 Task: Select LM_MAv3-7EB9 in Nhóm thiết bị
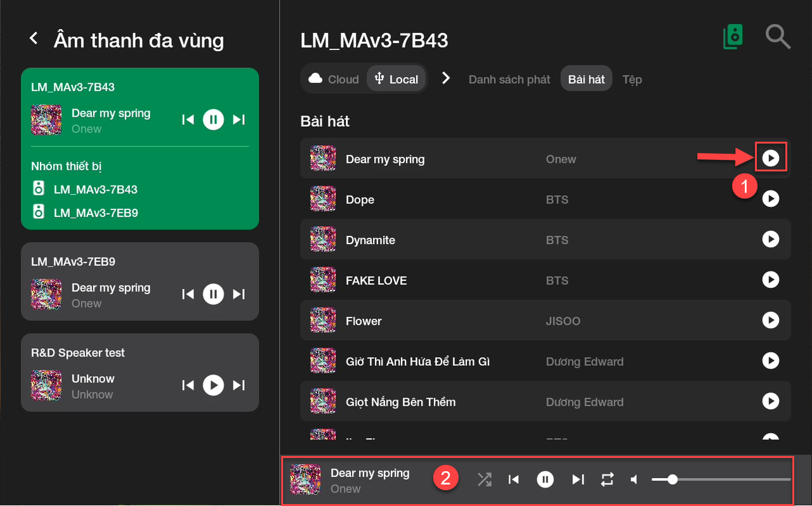tap(95, 213)
